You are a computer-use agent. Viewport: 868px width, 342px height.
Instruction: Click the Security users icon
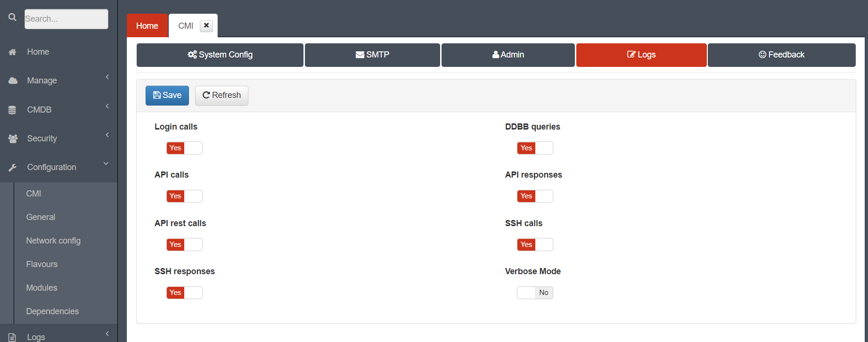[13, 139]
